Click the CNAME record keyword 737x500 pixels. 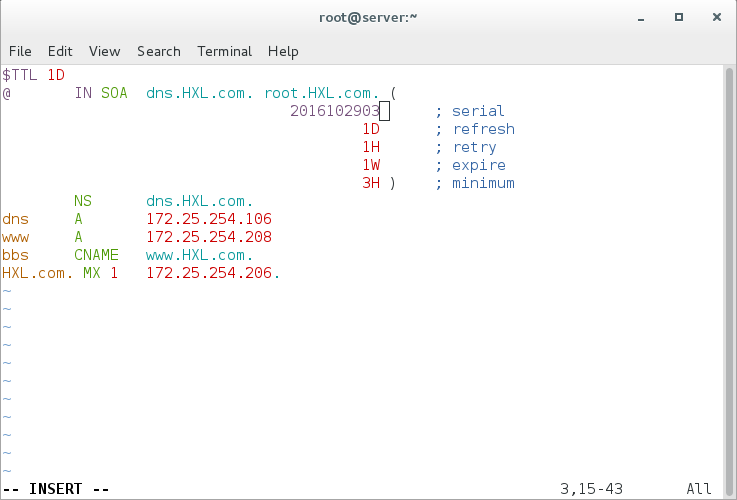(x=96, y=255)
